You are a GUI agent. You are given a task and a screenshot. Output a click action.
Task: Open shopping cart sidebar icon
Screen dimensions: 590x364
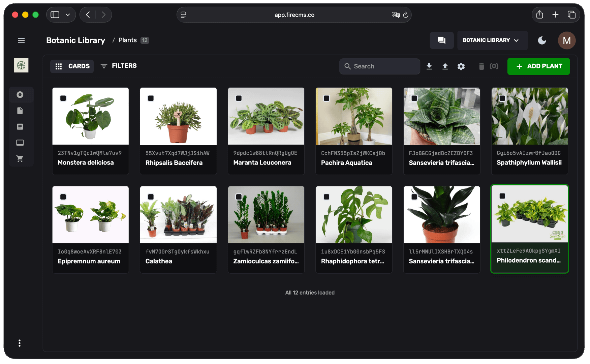pyautogui.click(x=20, y=159)
